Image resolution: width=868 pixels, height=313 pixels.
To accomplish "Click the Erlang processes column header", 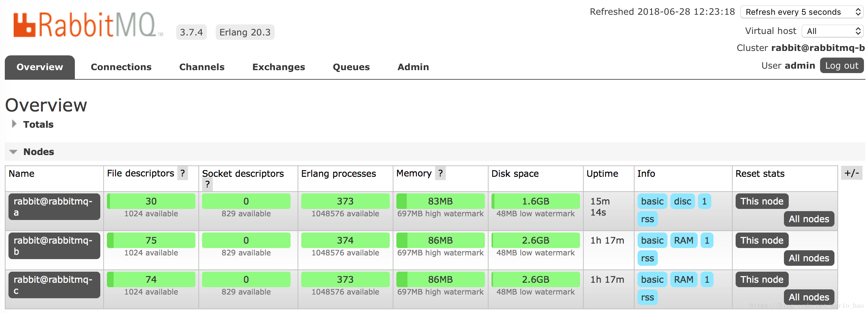I will pos(338,173).
